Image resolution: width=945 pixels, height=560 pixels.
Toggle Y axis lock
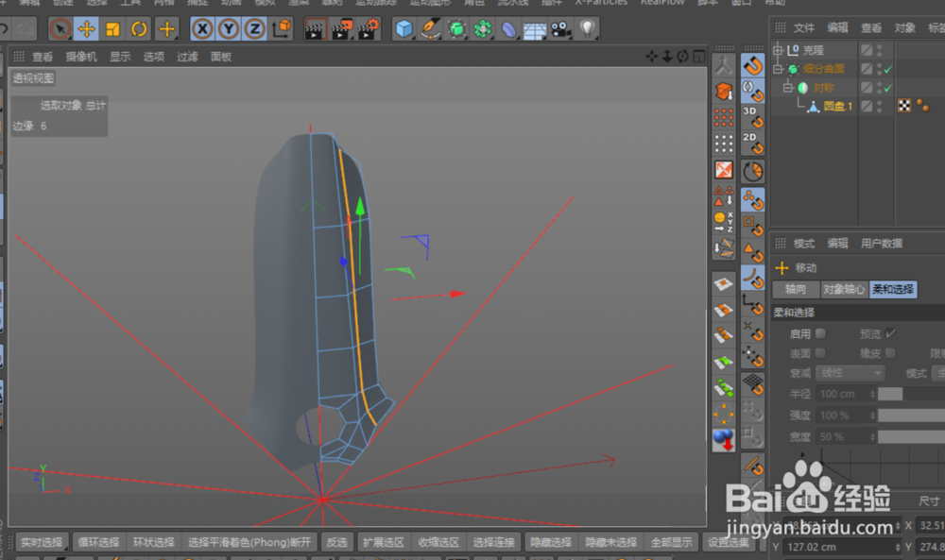coord(229,28)
